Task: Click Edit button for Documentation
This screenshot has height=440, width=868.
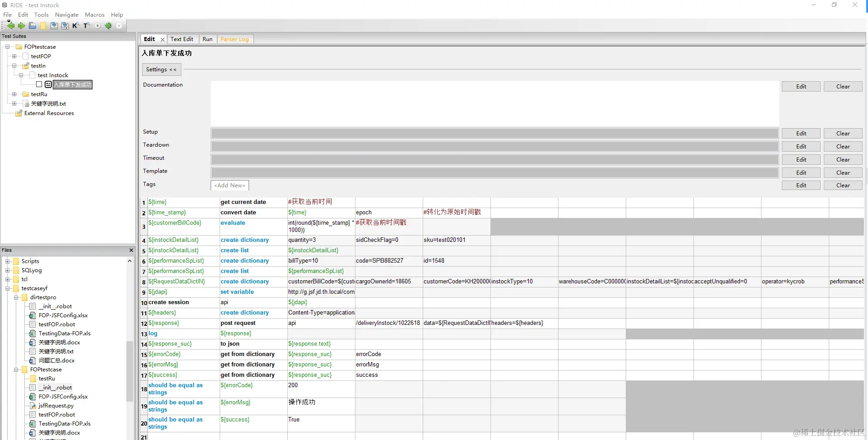Action: click(x=801, y=87)
